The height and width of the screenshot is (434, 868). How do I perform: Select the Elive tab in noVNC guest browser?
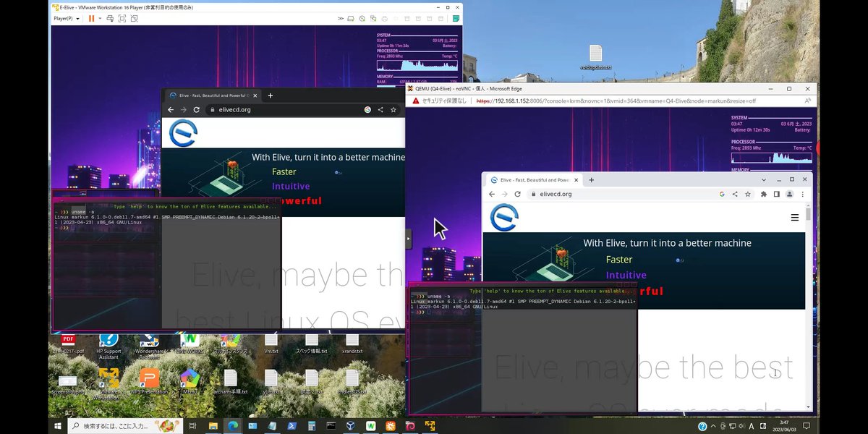pos(534,179)
